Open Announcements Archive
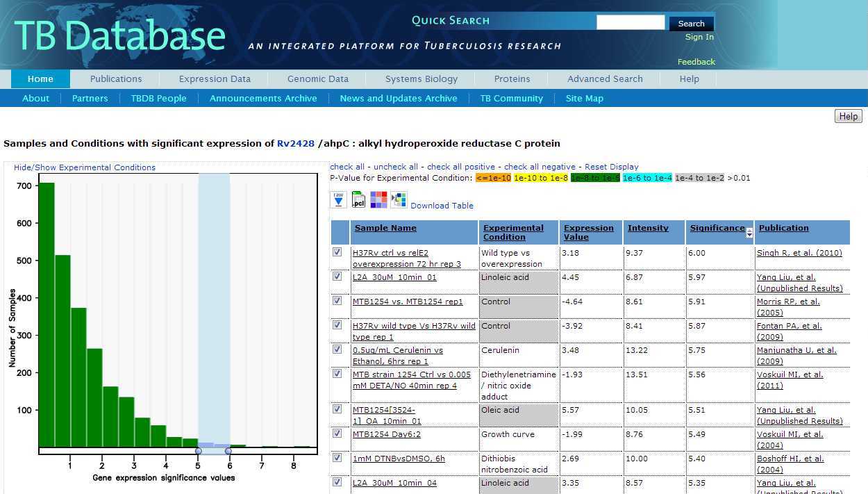The height and width of the screenshot is (494, 868). click(x=263, y=98)
